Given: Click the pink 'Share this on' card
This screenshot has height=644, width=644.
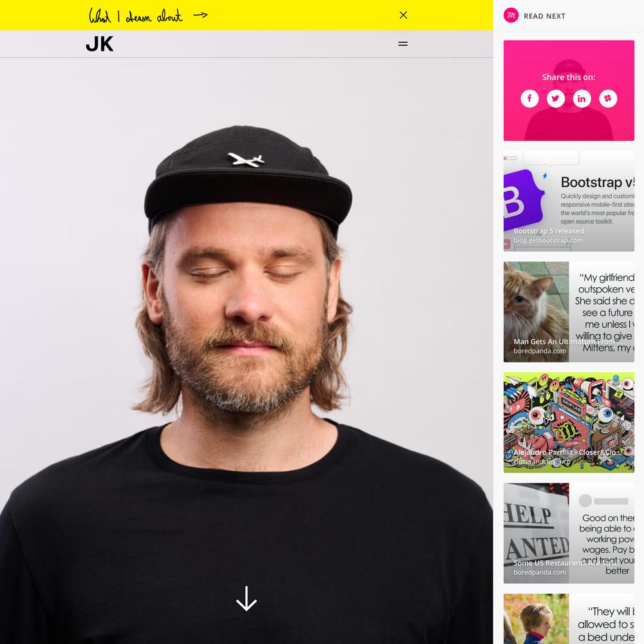Looking at the screenshot, I should click(569, 90).
